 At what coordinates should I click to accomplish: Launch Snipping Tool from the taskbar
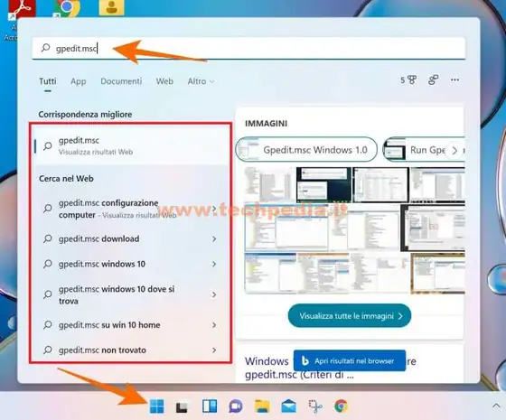tap(315, 406)
